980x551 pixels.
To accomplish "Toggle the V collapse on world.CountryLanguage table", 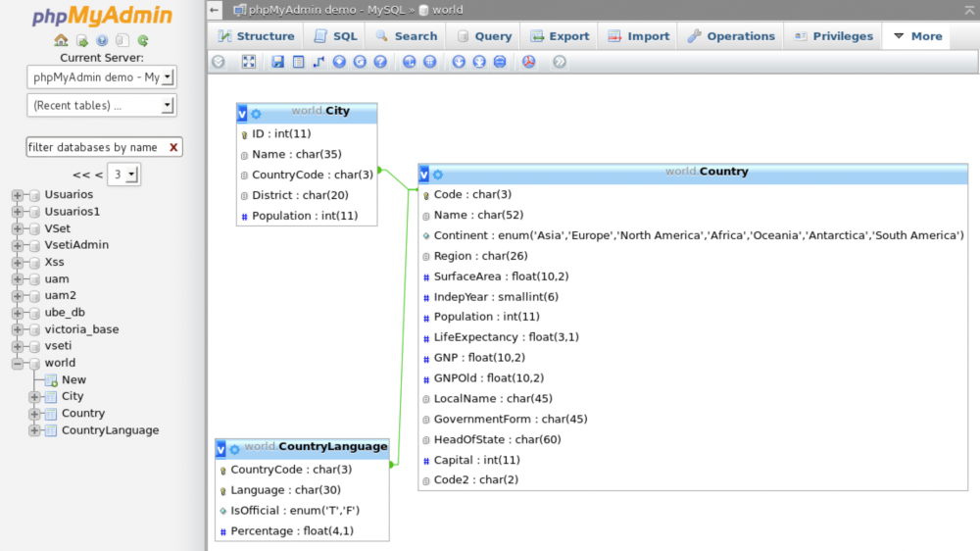I will point(221,449).
